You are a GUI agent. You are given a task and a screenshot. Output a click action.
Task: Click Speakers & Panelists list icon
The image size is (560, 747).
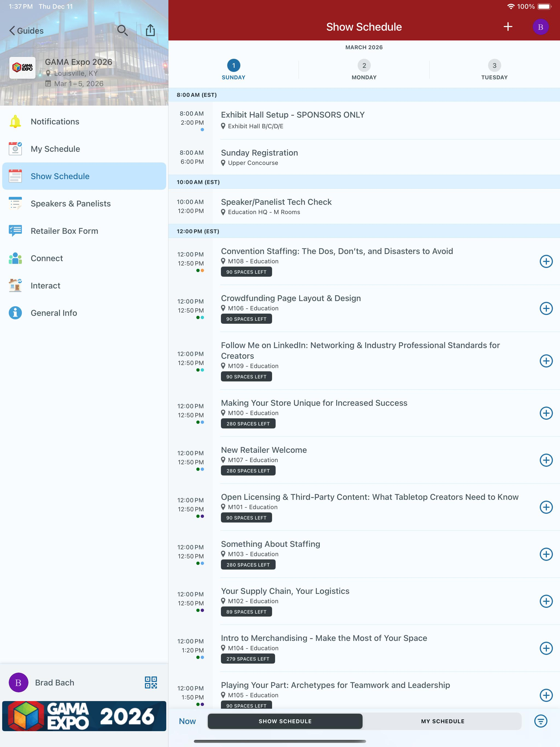[x=15, y=204]
